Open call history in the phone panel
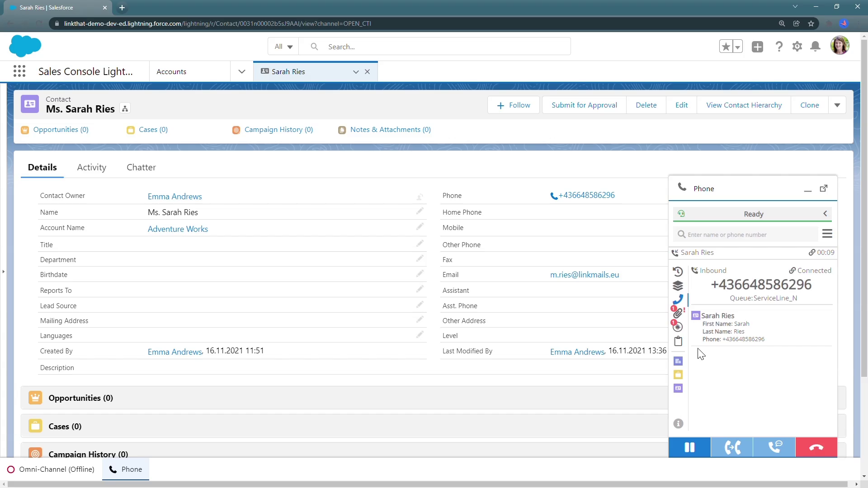Image resolution: width=868 pixels, height=488 pixels. click(678, 272)
